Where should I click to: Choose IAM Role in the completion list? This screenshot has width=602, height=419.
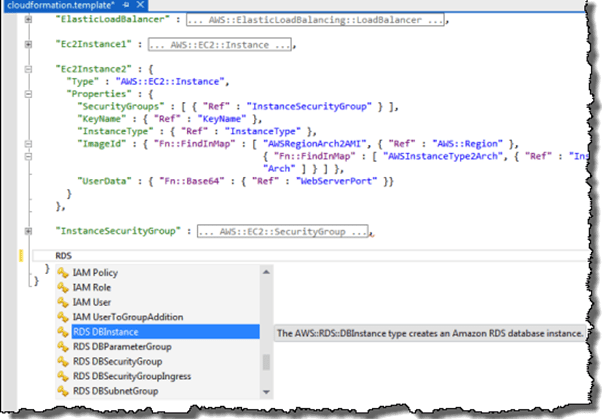[95, 287]
